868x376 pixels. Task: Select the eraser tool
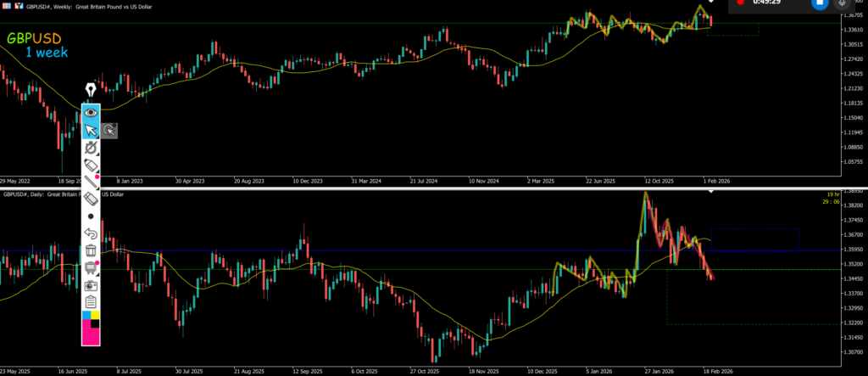coord(91,199)
